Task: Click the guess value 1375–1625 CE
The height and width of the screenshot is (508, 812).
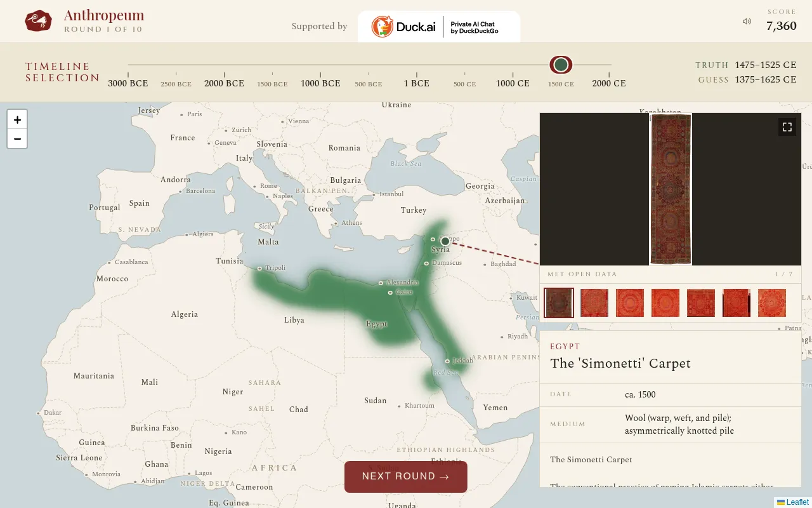Action: 766,79
